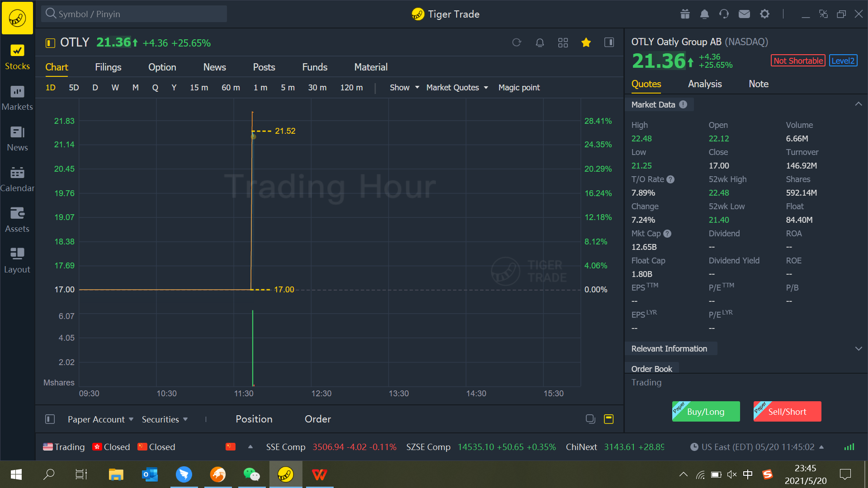Select the 15 m chart interval

pos(199,88)
